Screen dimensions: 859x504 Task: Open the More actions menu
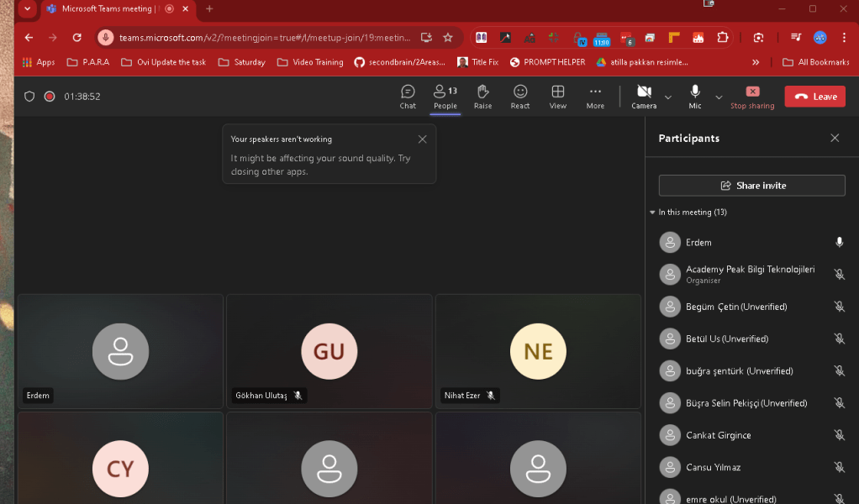coord(595,97)
